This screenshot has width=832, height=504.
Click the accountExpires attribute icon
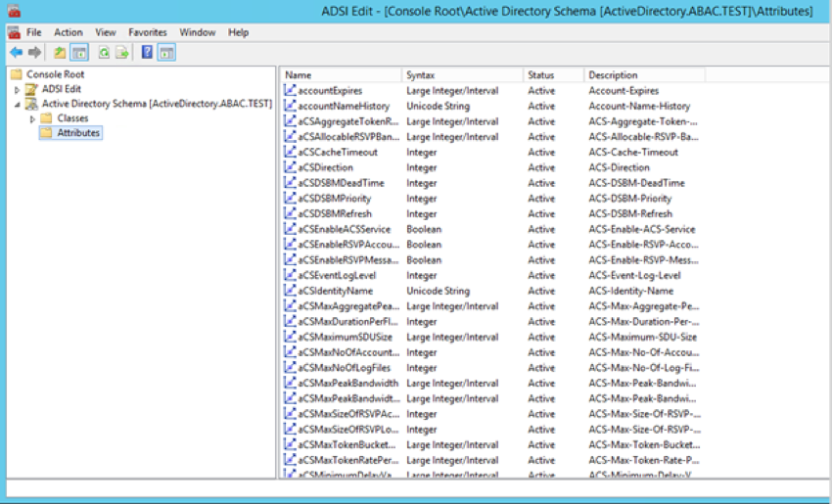coord(291,90)
